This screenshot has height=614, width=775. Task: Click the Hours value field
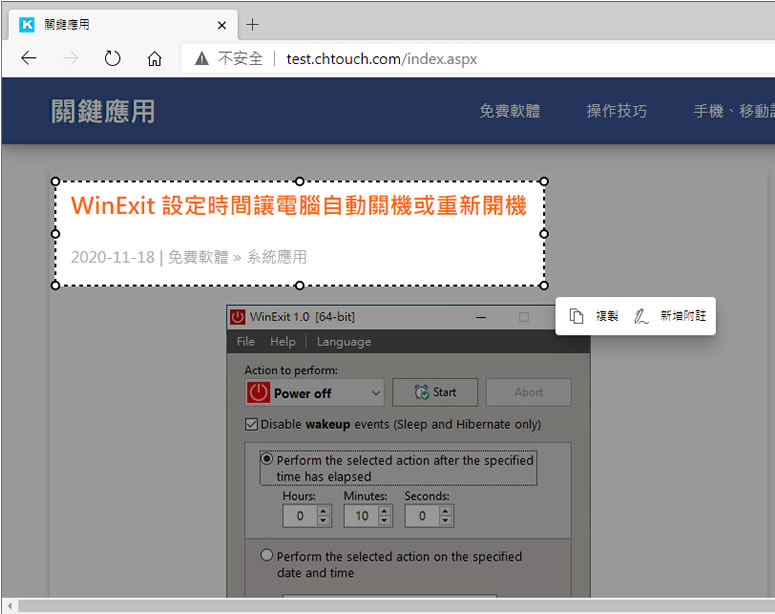[300, 516]
